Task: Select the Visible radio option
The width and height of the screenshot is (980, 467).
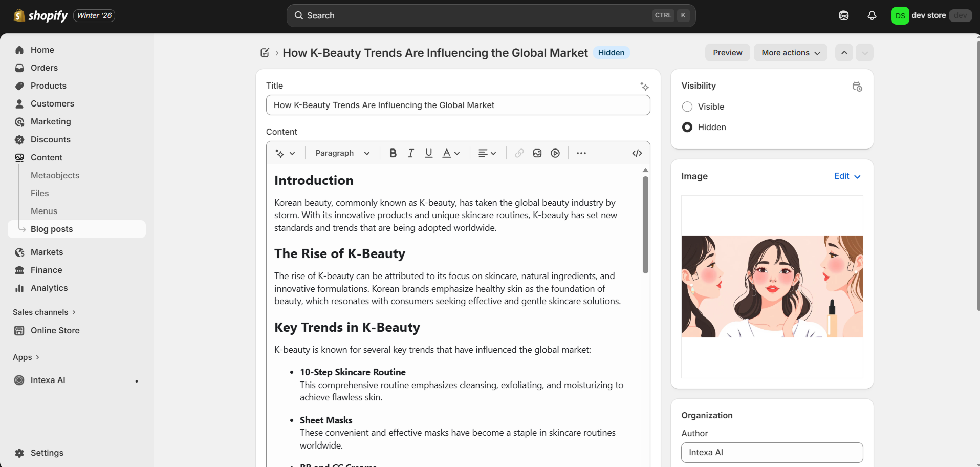Action: point(687,107)
